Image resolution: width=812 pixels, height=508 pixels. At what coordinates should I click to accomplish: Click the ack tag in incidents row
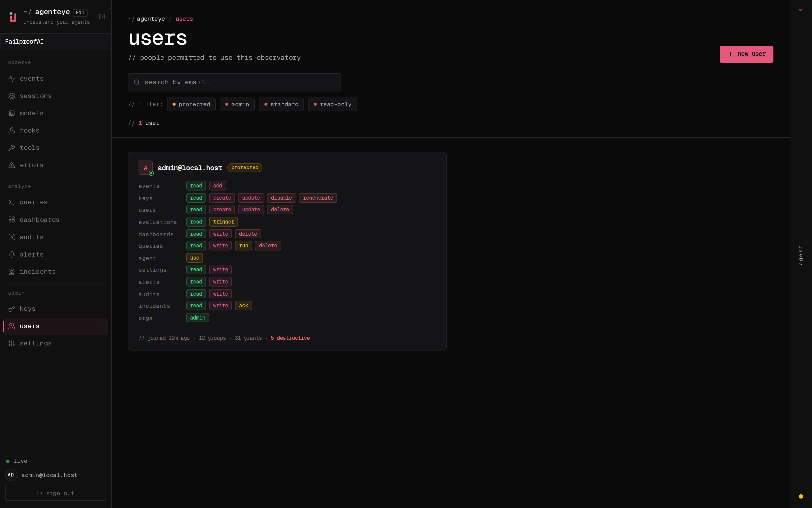(x=243, y=305)
